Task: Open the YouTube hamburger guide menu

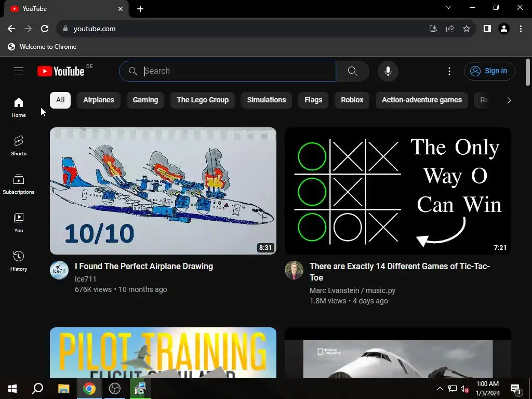Action: point(19,71)
